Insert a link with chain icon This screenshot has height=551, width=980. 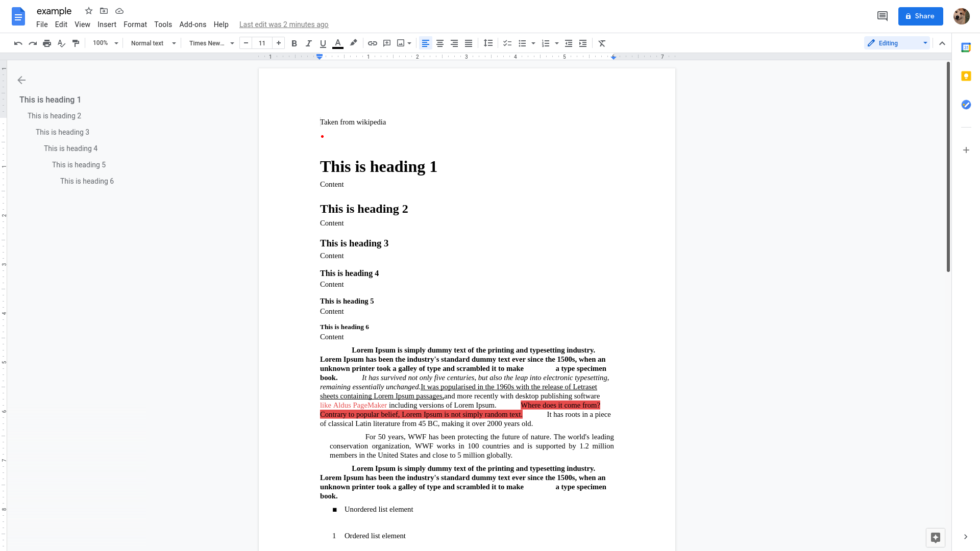tap(373, 43)
